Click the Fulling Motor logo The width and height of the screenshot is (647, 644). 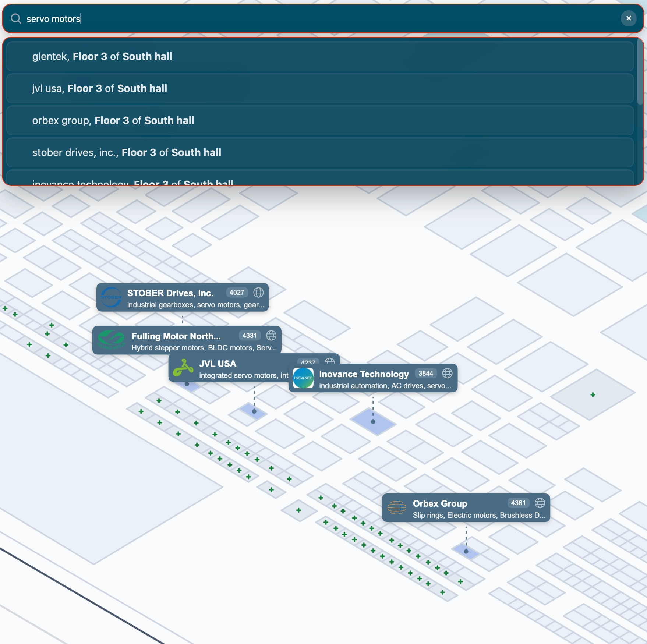tap(111, 340)
